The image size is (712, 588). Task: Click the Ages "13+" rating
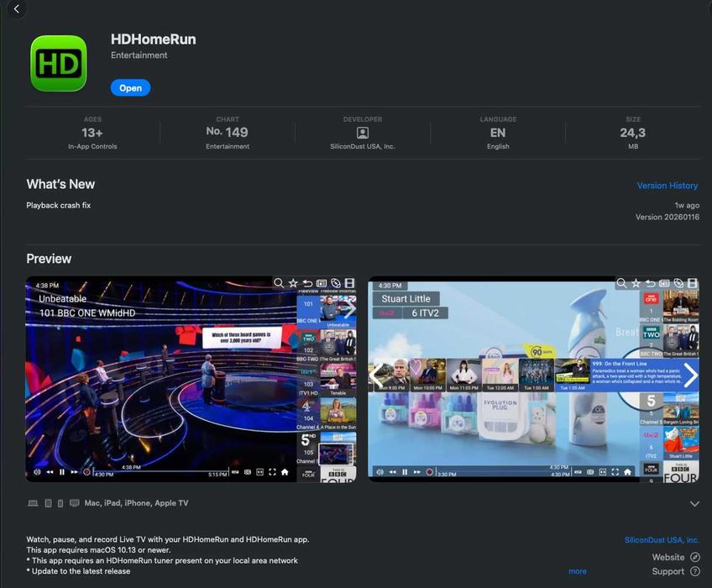pos(92,133)
